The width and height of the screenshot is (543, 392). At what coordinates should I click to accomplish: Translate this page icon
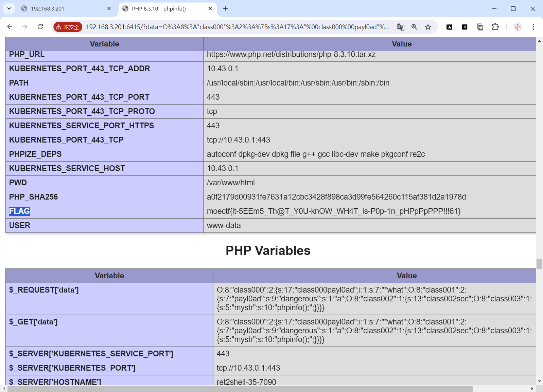pyautogui.click(x=401, y=27)
